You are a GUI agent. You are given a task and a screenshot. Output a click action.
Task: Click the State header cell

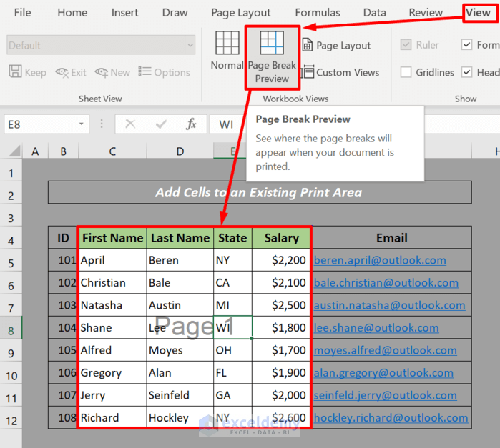pos(232,238)
